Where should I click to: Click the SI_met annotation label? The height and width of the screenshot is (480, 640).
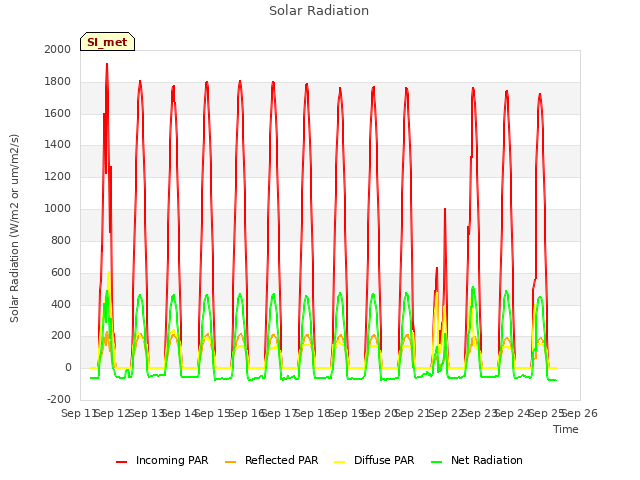tap(107, 42)
